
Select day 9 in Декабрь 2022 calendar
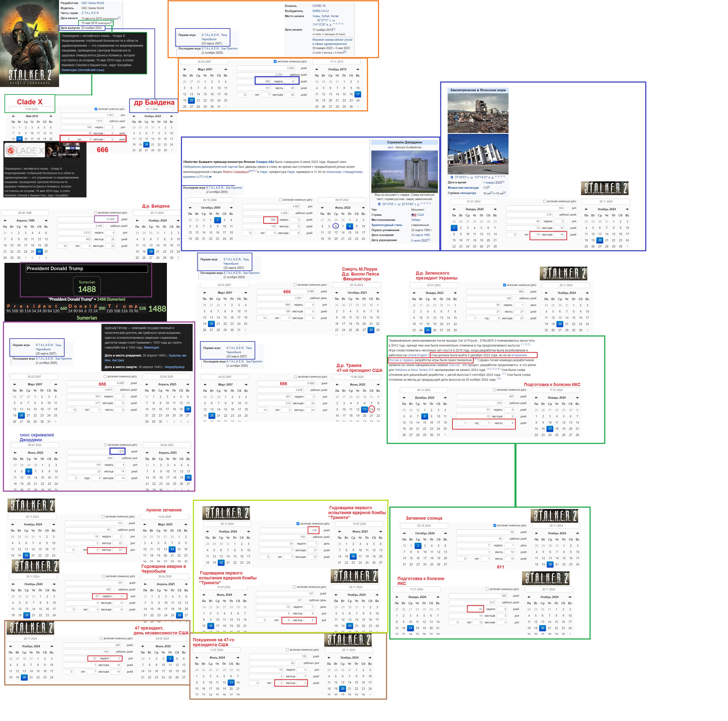431,416
